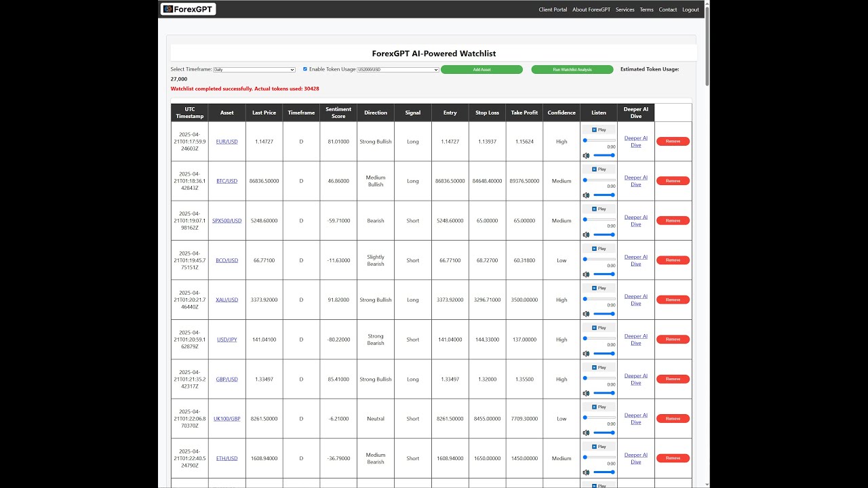
Task: Open About ForexGPT in the navigation
Action: pos(591,9)
